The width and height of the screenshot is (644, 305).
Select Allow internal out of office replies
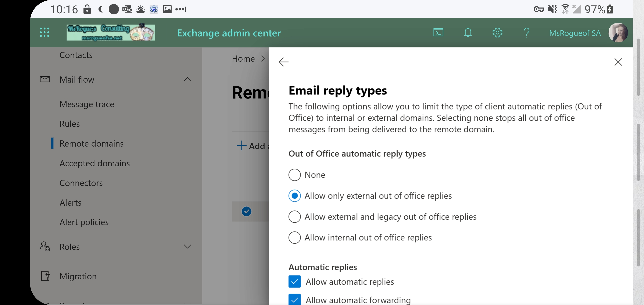pos(294,237)
